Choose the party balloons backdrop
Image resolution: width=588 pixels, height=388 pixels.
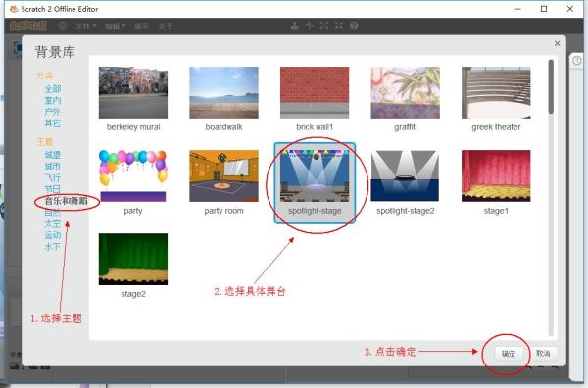133,175
